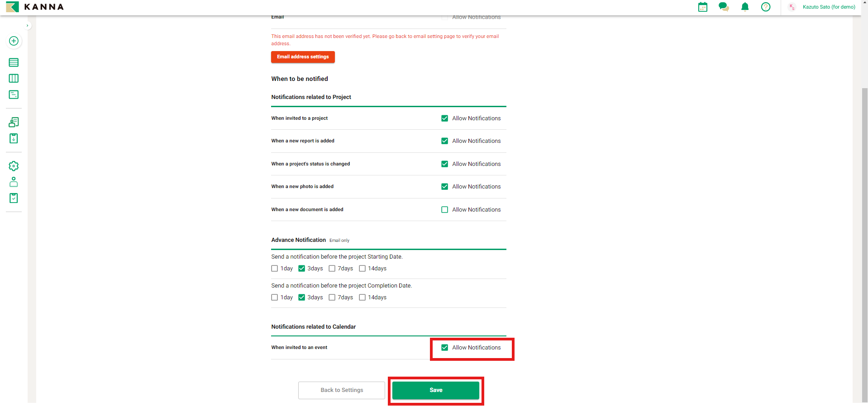868x406 pixels.
Task: Open the list view icon in sidebar
Action: click(14, 62)
